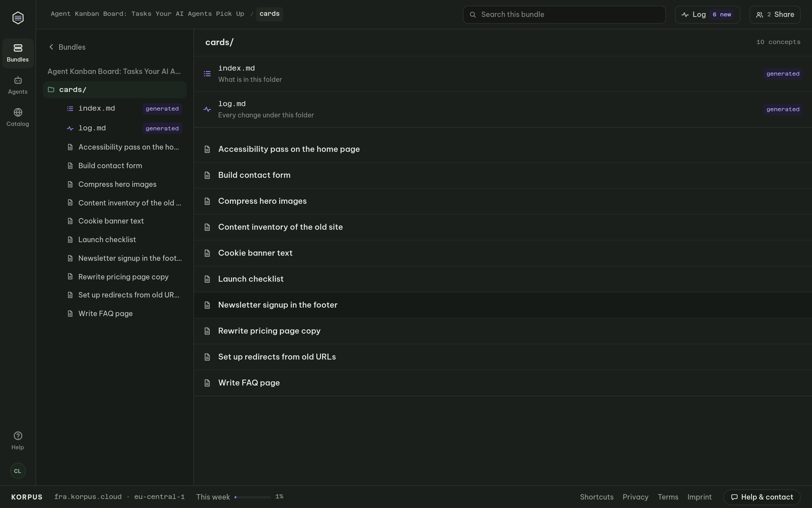Click the bundle title breadcrumb link

tap(147, 14)
